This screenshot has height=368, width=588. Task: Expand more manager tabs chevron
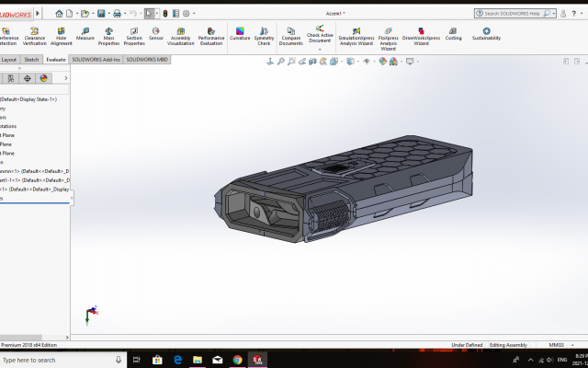66,78
